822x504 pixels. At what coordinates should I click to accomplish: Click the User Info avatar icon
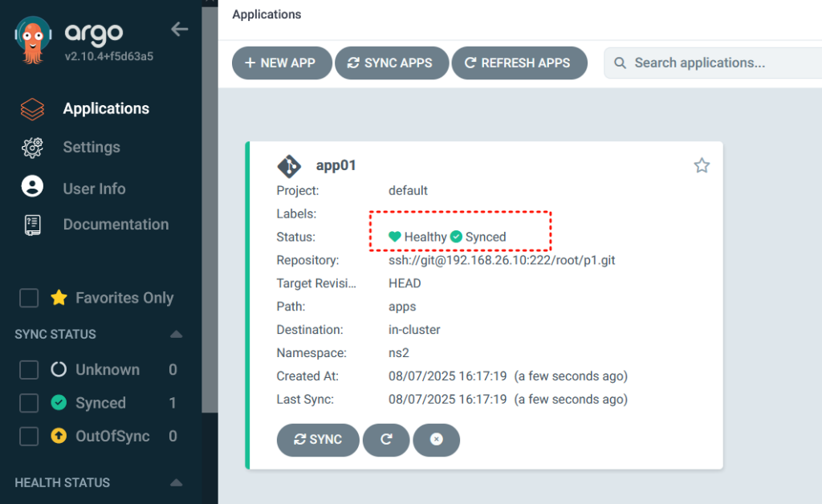click(32, 187)
